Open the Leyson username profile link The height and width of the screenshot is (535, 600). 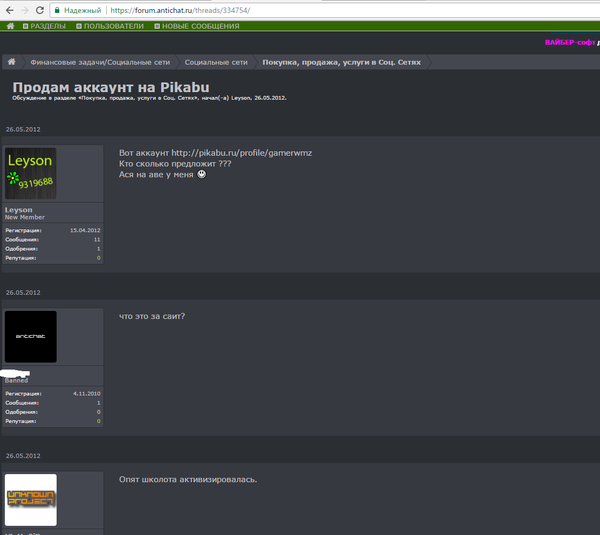[x=19, y=210]
